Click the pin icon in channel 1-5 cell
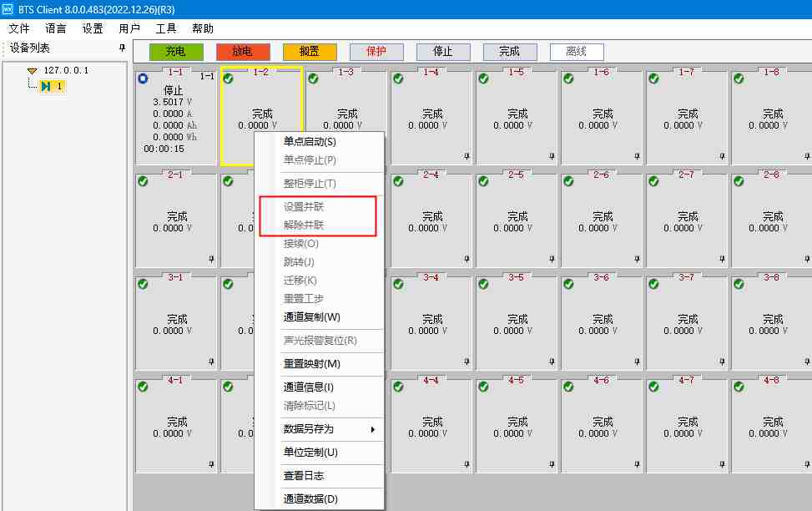 [552, 156]
